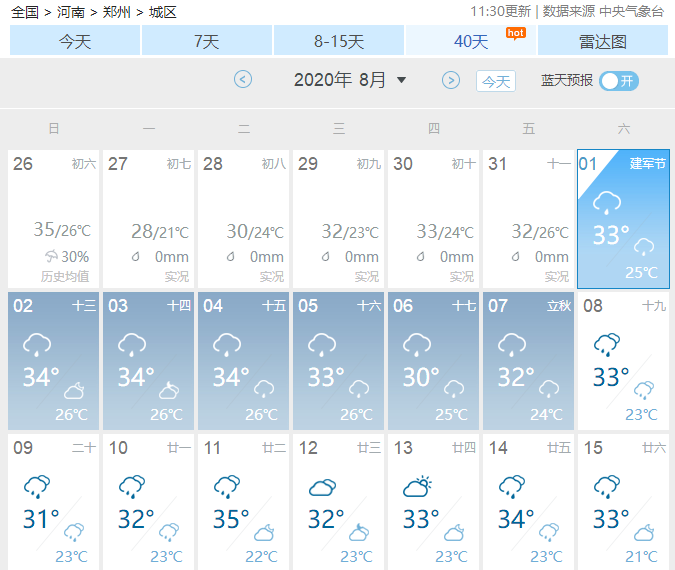Click partly sunny icon on day 13
Viewport: 675px width, 570px height.
point(417,486)
